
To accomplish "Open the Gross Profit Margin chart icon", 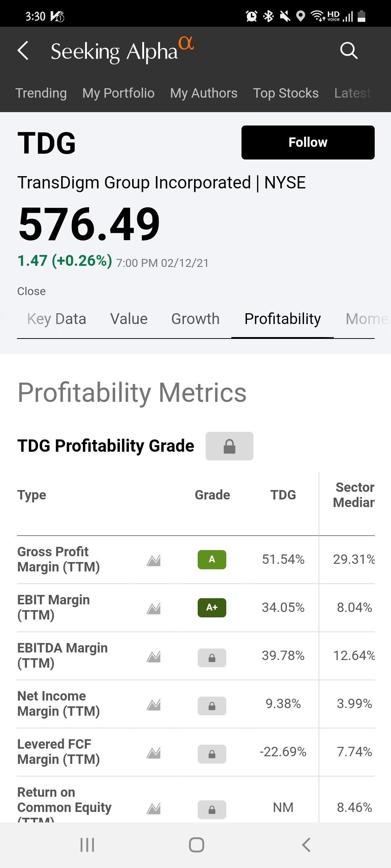I will [154, 560].
